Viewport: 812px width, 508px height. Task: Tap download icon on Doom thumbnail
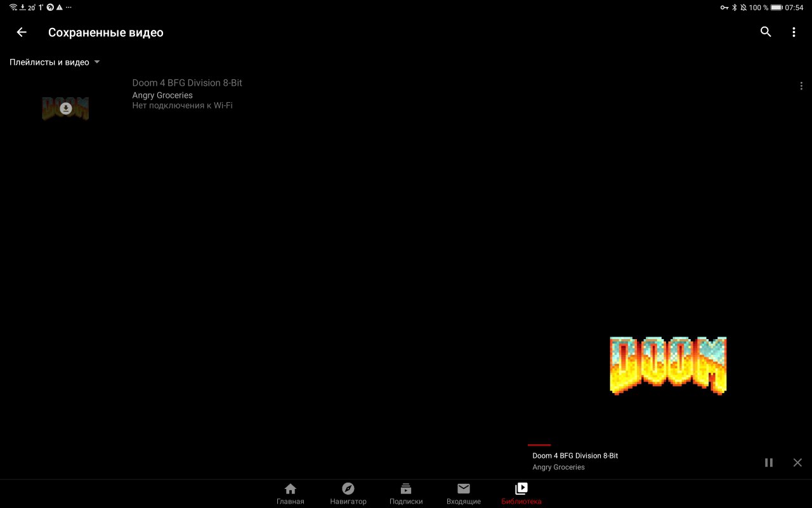click(65, 109)
